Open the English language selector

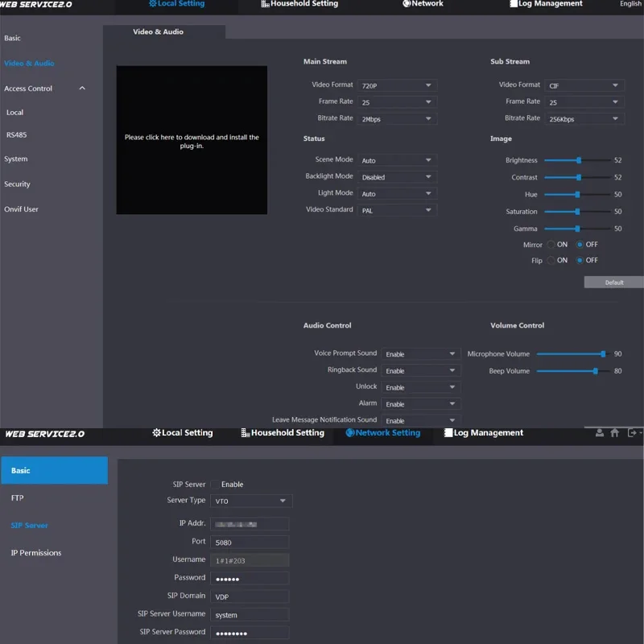(x=630, y=4)
